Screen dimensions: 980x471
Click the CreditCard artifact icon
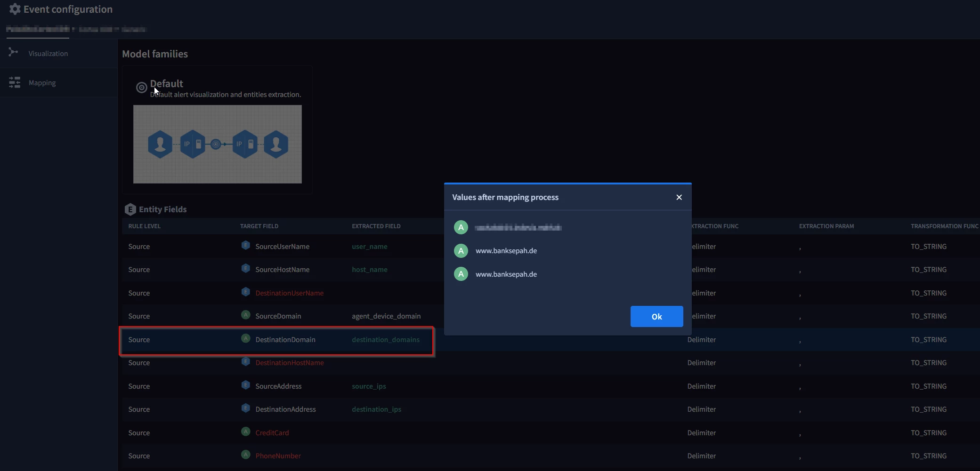coord(245,431)
